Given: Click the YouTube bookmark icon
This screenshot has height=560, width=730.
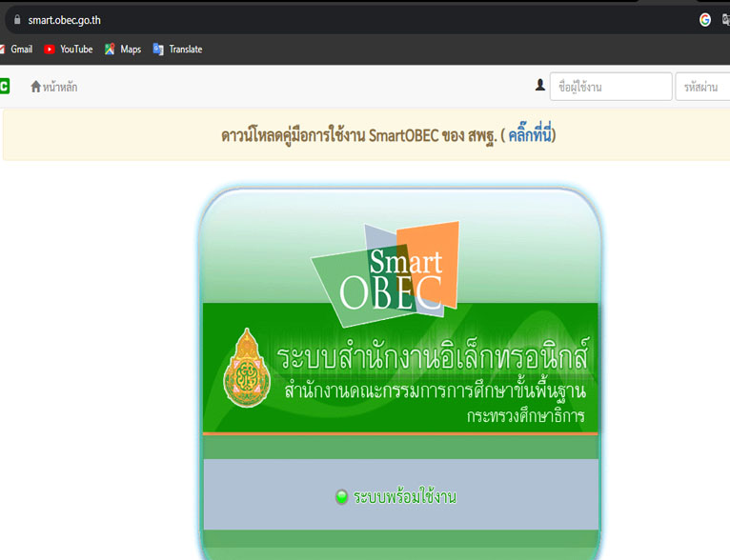Looking at the screenshot, I should click(50, 50).
